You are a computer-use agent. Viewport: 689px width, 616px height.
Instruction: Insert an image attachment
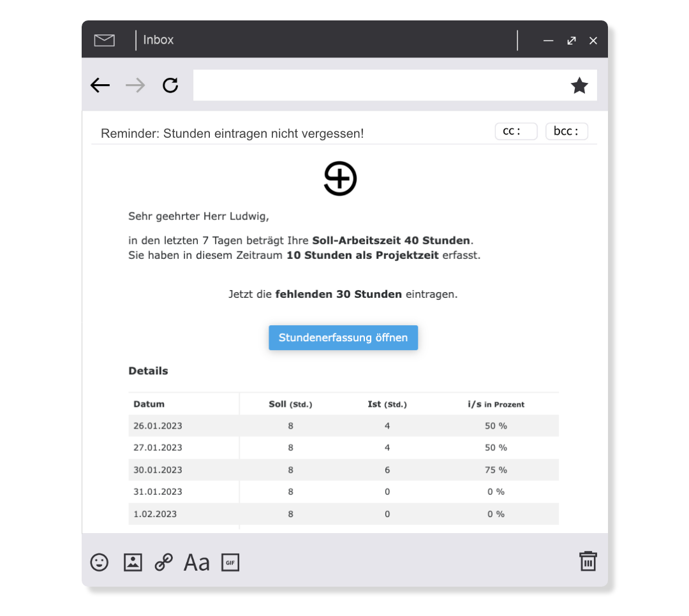point(133,562)
